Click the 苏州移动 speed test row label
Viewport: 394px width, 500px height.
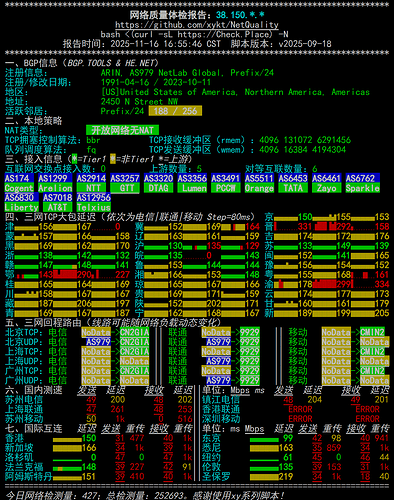(24, 419)
